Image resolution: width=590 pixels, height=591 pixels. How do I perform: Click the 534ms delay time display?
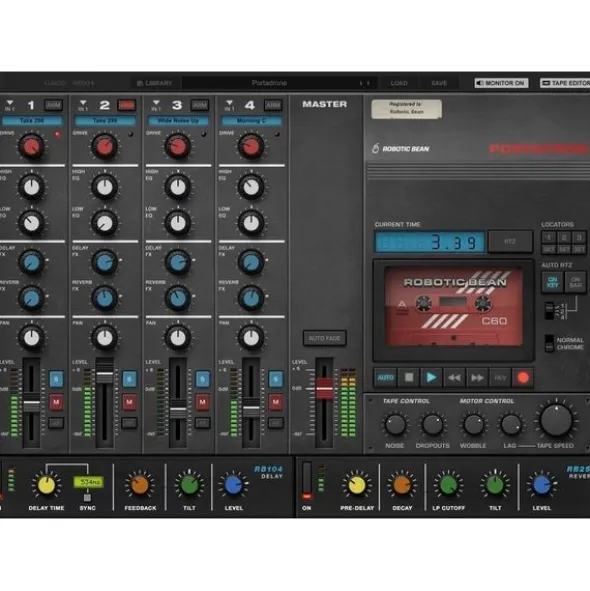click(x=89, y=482)
